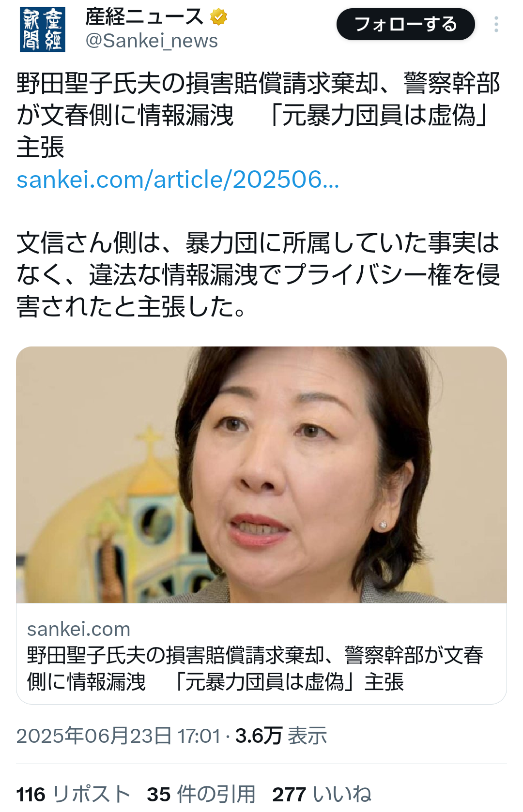Screen dimensions: 523x812
Task: Open the 産経ニュース account name
Action: pyautogui.click(x=144, y=17)
